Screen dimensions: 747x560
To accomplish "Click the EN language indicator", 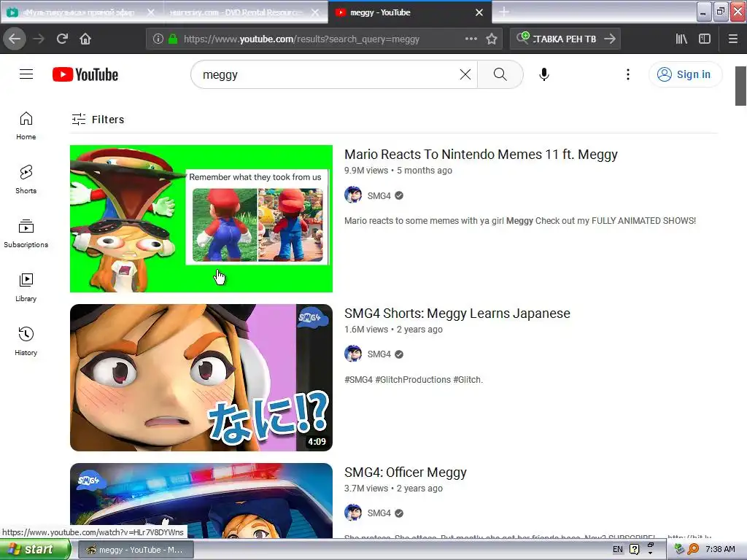I will (617, 550).
